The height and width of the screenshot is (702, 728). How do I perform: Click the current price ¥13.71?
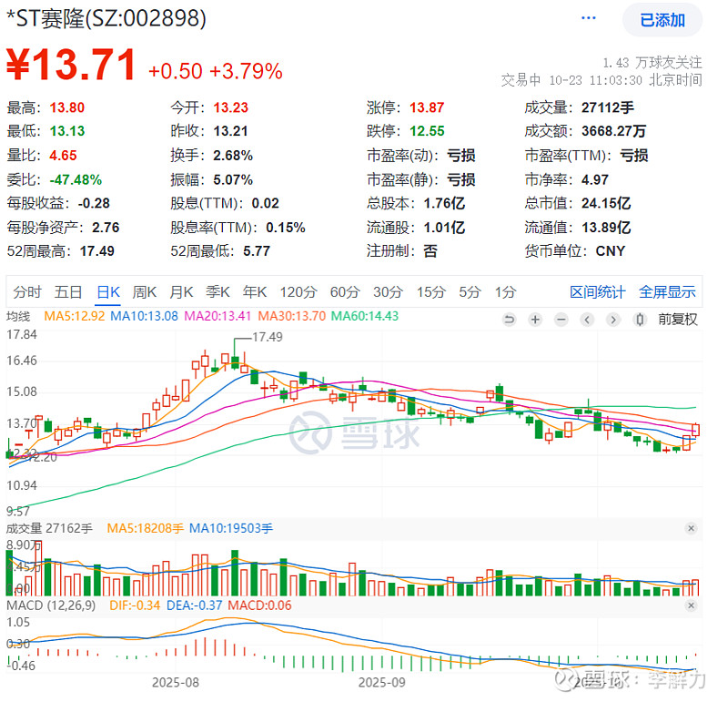[71, 65]
